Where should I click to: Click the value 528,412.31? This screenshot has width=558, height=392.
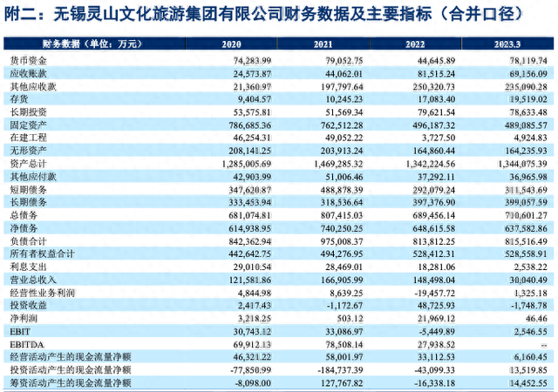click(434, 254)
